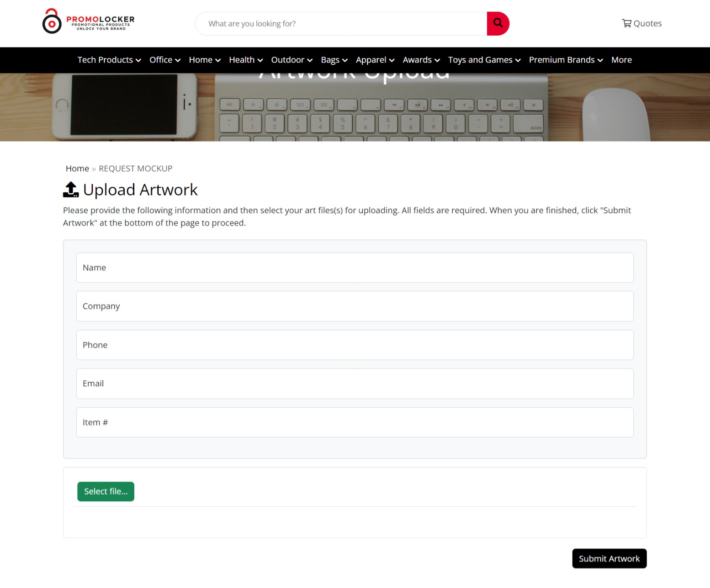This screenshot has height=588, width=710.
Task: Click the red search magnifier button
Action: 498,23
